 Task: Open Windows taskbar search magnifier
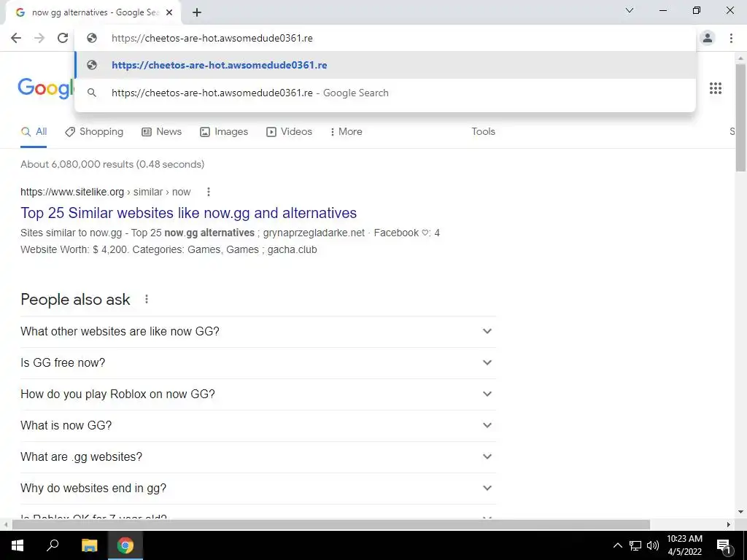pos(53,545)
